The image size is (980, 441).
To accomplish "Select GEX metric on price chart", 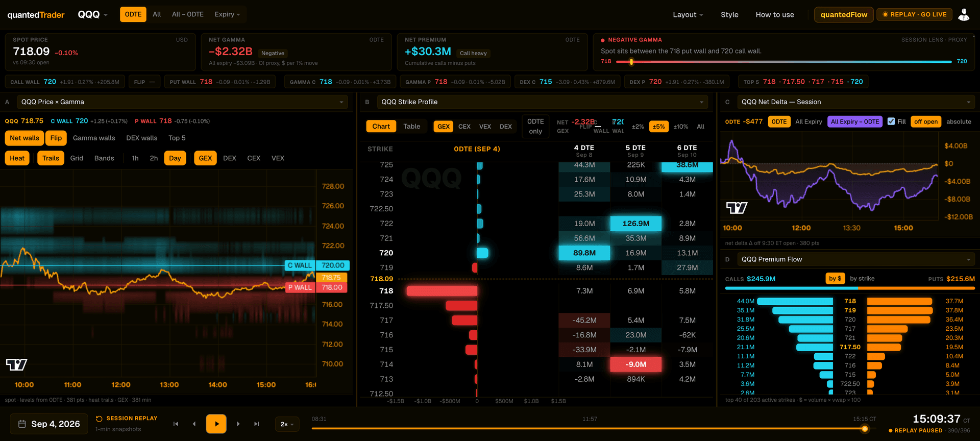I will point(205,158).
